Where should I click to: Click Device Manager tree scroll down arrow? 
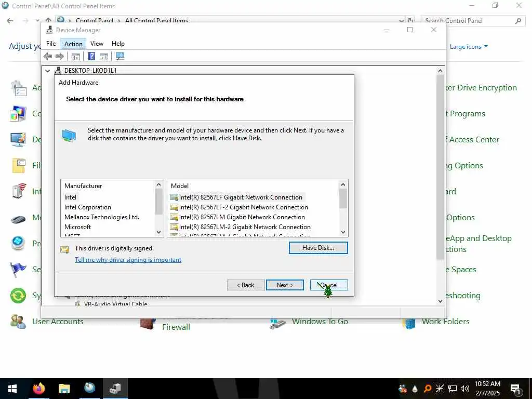[x=440, y=301]
